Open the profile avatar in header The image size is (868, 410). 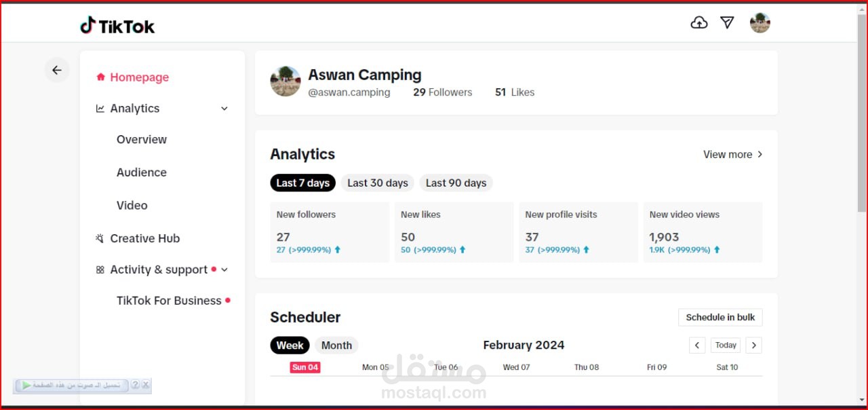(759, 23)
